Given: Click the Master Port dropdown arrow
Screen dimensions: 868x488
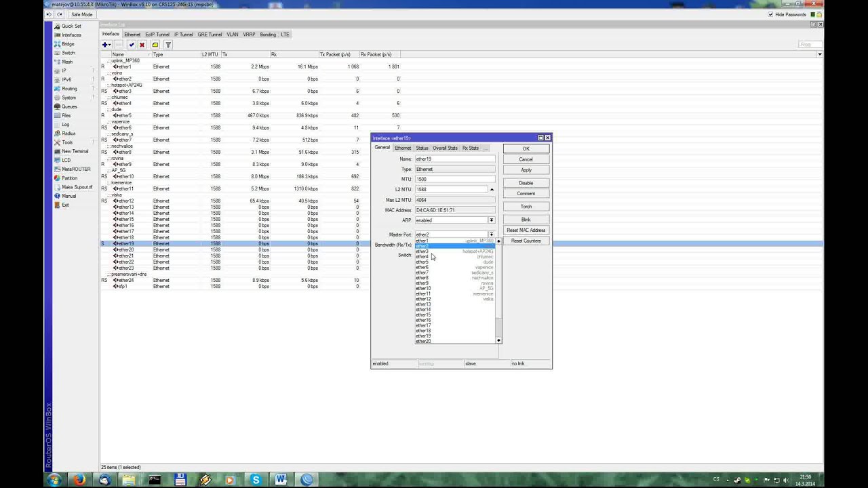Looking at the screenshot, I should tap(492, 235).
